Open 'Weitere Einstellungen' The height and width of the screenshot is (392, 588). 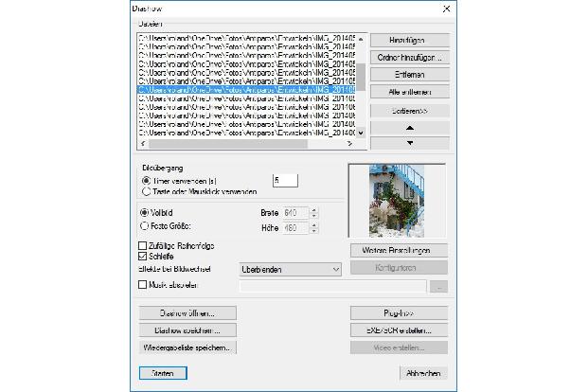pyautogui.click(x=399, y=250)
